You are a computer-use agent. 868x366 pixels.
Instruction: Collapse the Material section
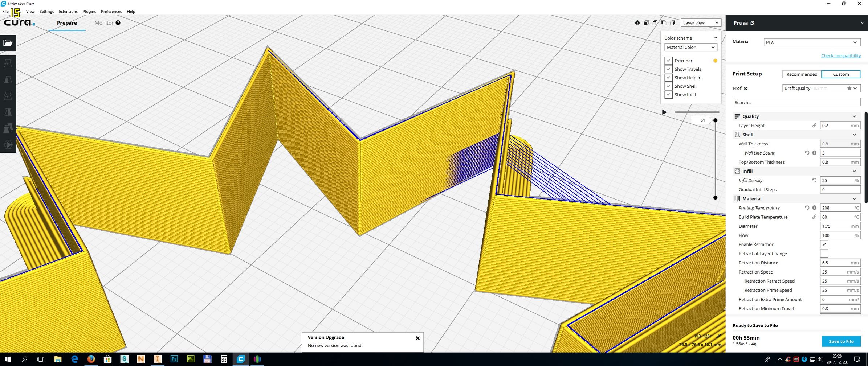click(x=854, y=199)
